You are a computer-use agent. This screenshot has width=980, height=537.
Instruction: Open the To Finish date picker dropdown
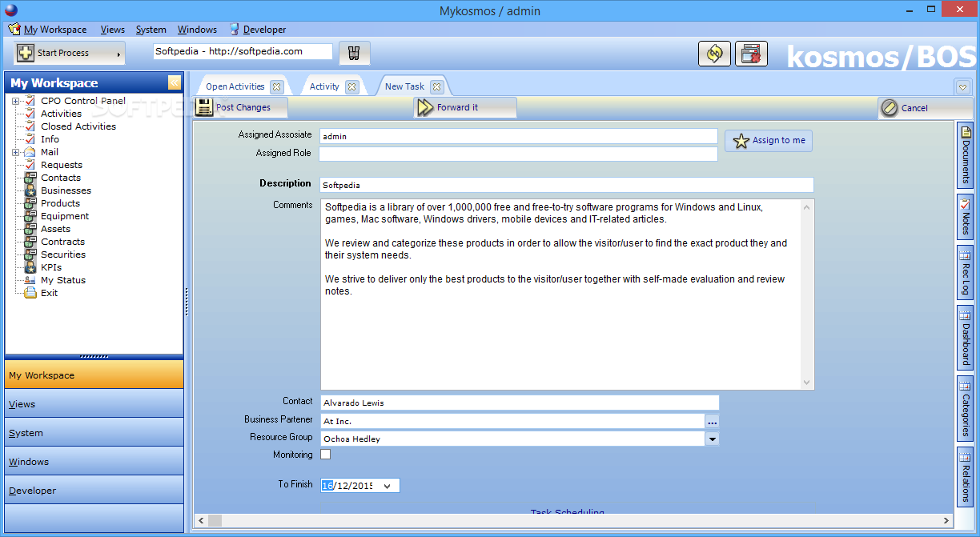pyautogui.click(x=388, y=486)
